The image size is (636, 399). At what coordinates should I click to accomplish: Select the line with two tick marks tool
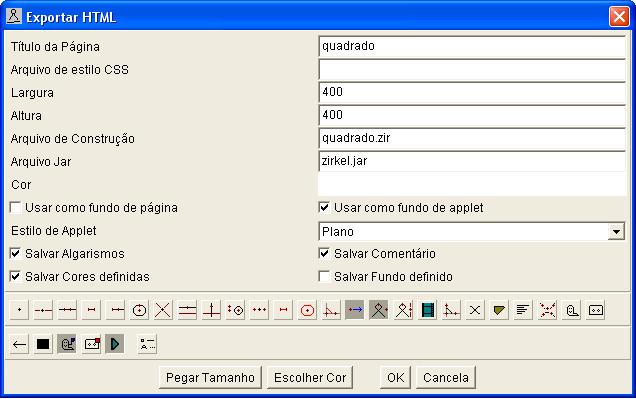tap(67, 311)
